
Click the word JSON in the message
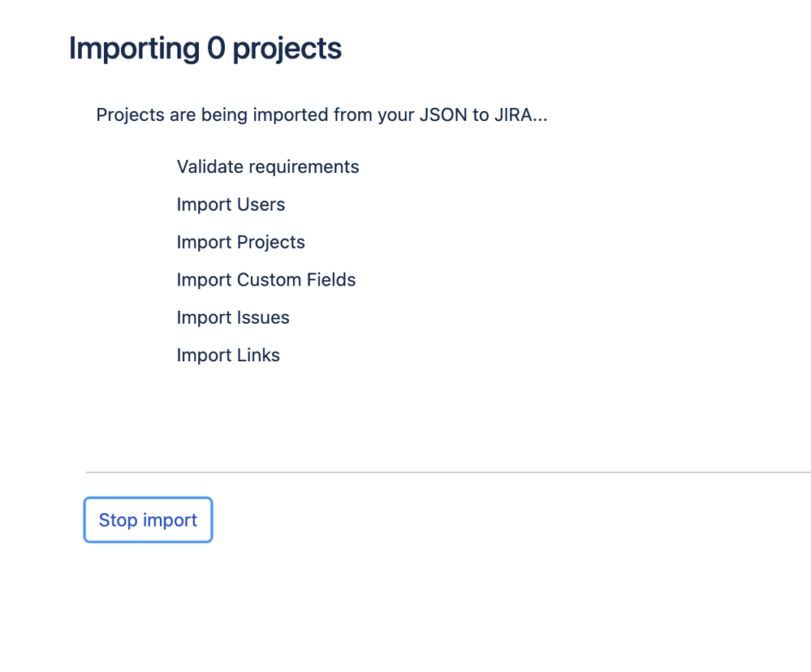pos(443,114)
